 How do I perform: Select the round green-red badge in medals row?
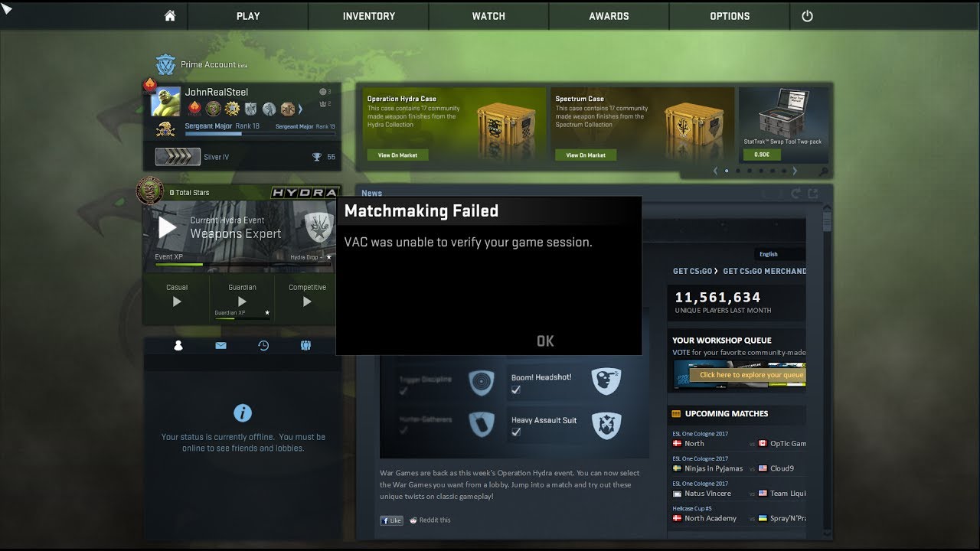click(x=213, y=109)
